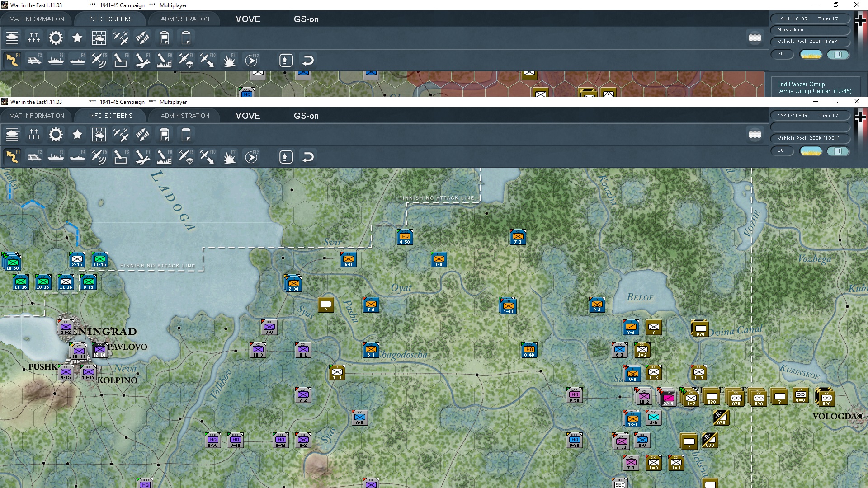
Task: Open the weather screen icon
Action: [x=99, y=135]
